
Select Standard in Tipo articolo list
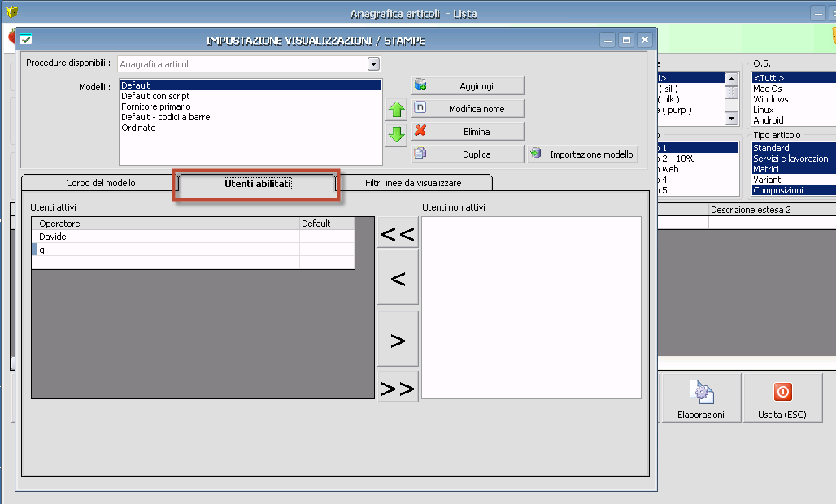[794, 148]
